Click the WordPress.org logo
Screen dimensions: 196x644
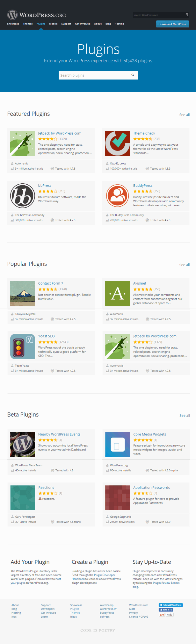36,15
